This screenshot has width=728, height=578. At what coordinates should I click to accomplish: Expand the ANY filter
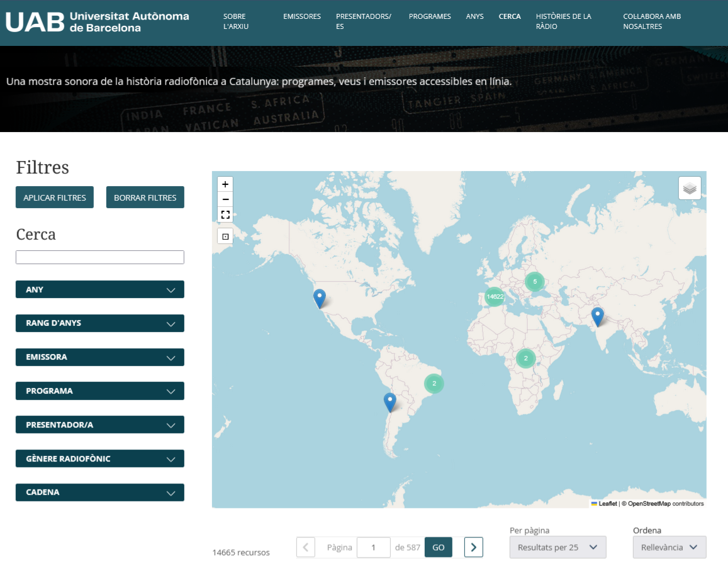[99, 289]
